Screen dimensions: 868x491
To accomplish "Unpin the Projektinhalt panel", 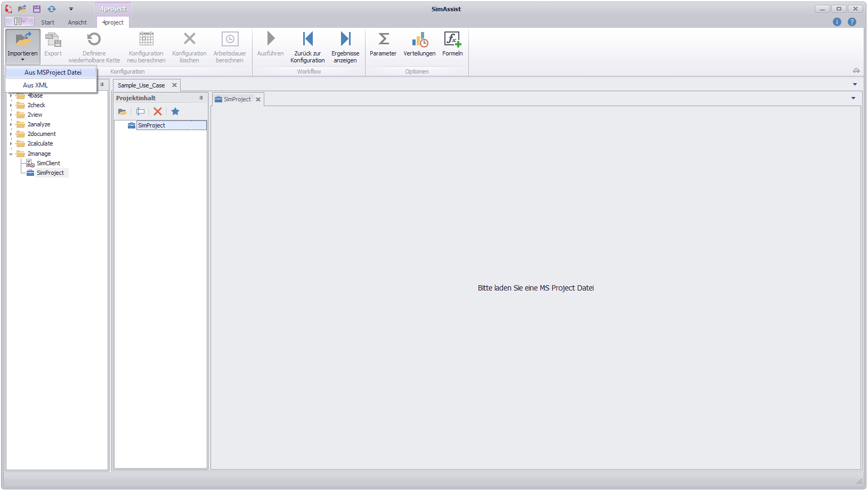I will tap(201, 98).
